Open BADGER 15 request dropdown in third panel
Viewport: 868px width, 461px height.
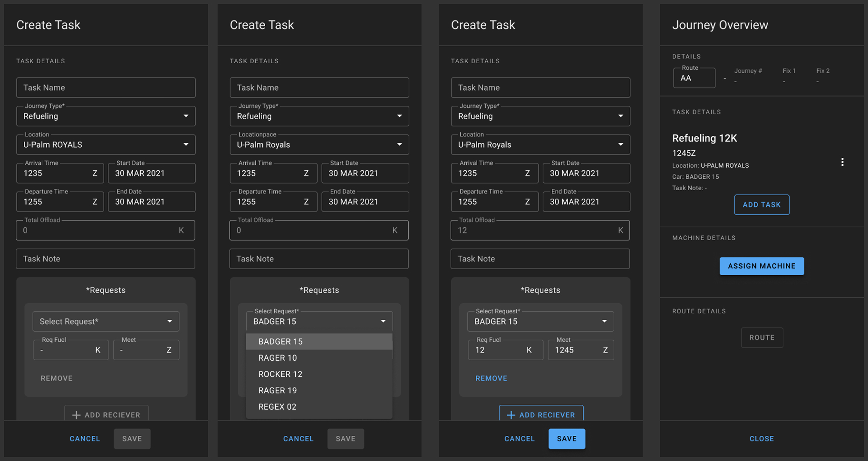click(540, 321)
